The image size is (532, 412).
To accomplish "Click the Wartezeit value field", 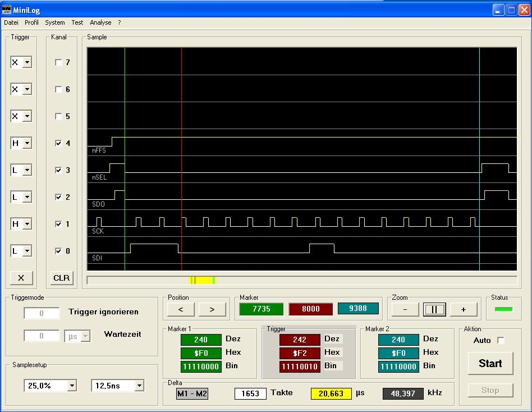I will pos(42,336).
